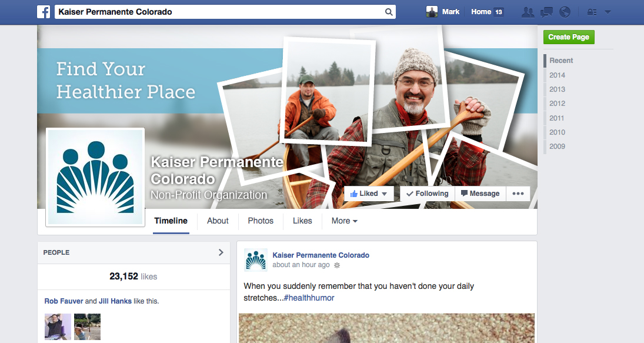Jump to 2010 in the timeline navigator
This screenshot has width=644, height=343.
(558, 132)
